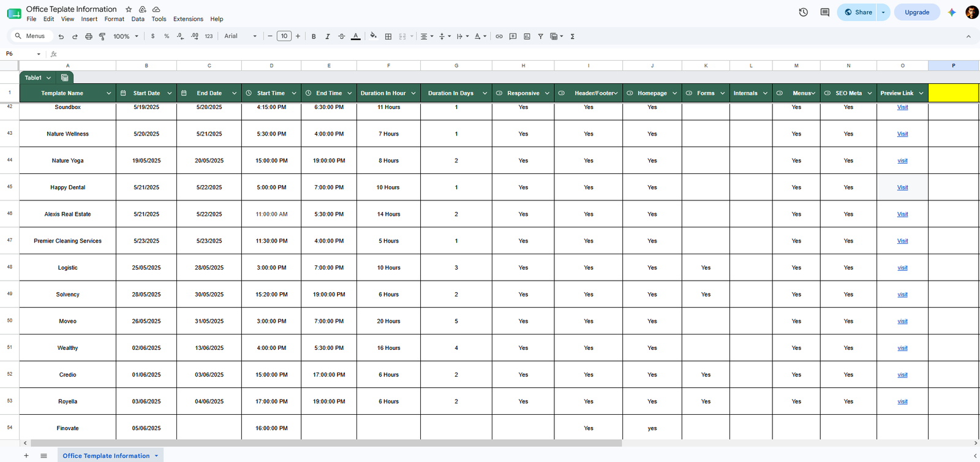Toggle strikethrough formatting
980x462 pixels.
pyautogui.click(x=342, y=36)
